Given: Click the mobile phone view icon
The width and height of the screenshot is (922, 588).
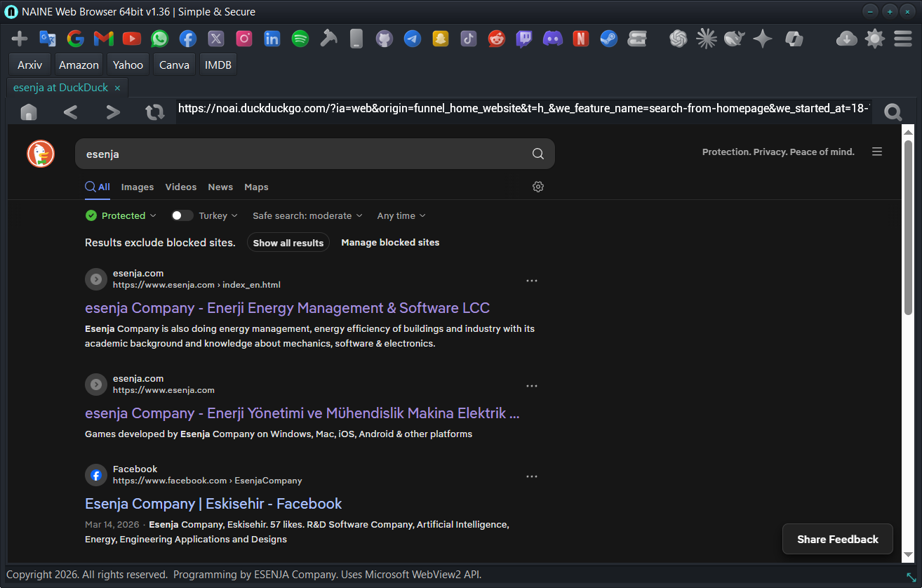Looking at the screenshot, I should click(x=356, y=39).
